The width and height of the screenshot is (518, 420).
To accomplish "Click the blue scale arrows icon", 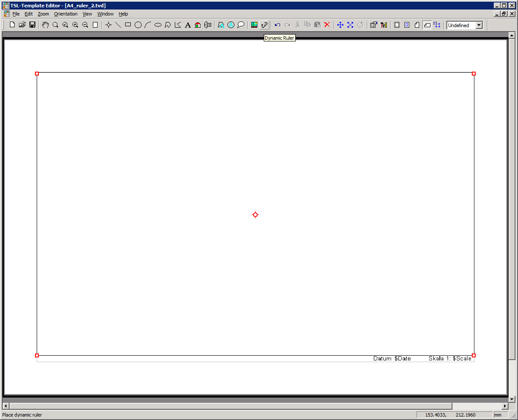I will click(350, 25).
